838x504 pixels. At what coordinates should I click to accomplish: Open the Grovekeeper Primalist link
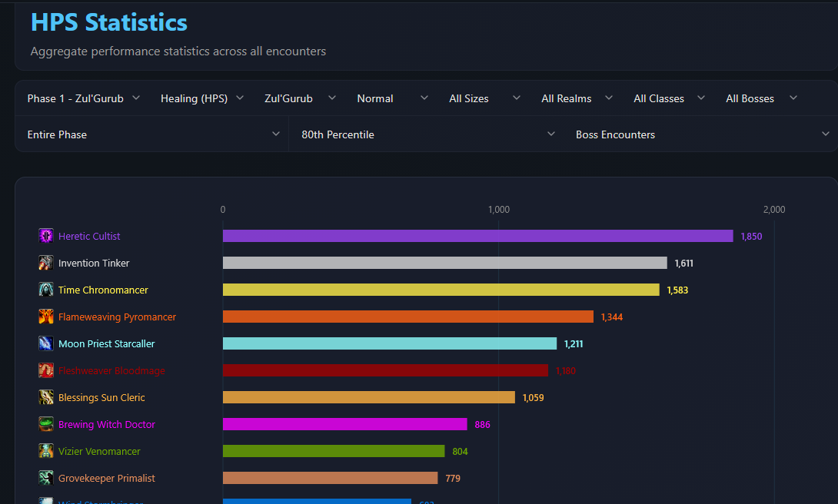point(106,478)
